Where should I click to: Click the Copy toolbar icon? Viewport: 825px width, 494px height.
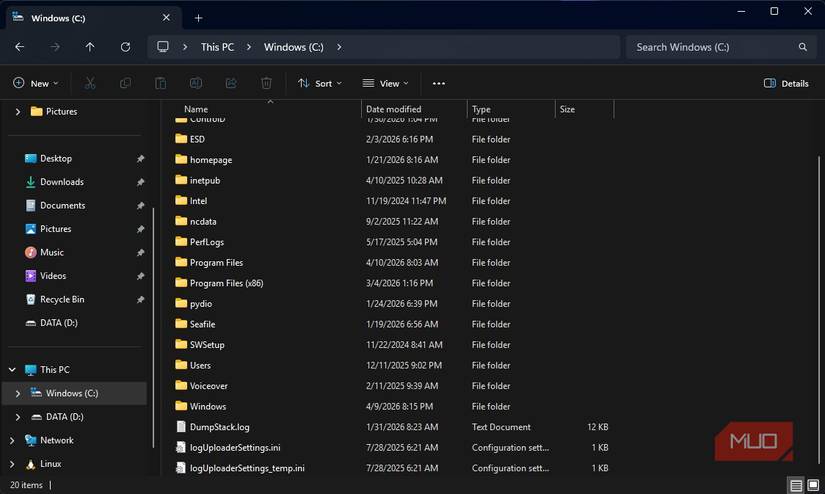coord(125,83)
